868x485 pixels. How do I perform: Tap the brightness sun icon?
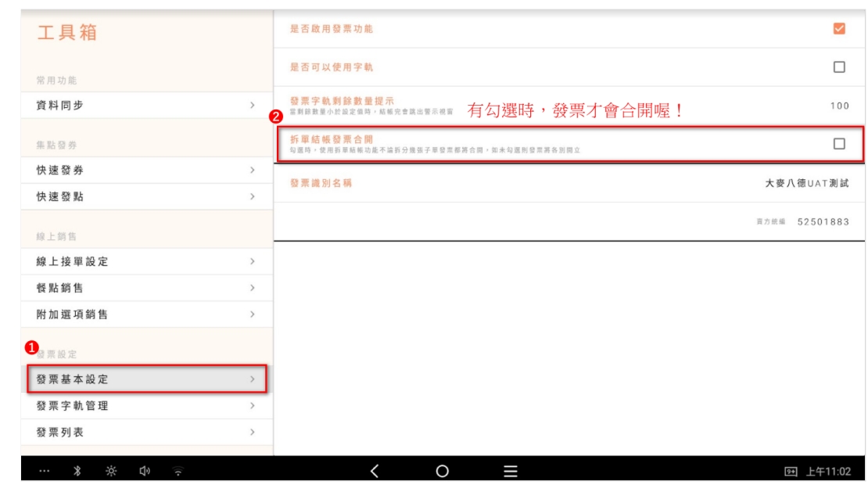(111, 471)
